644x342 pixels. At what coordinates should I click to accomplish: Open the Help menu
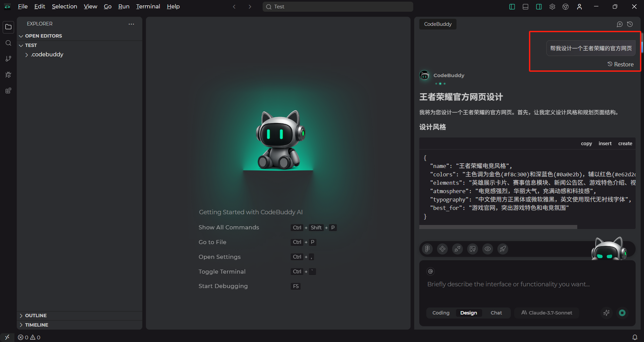[x=173, y=7]
